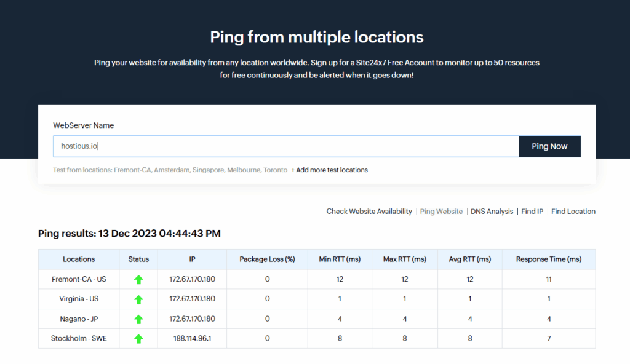630x364 pixels.
Task: Select IP address 188.114.96.1 in Stockholm row
Action: click(x=192, y=339)
